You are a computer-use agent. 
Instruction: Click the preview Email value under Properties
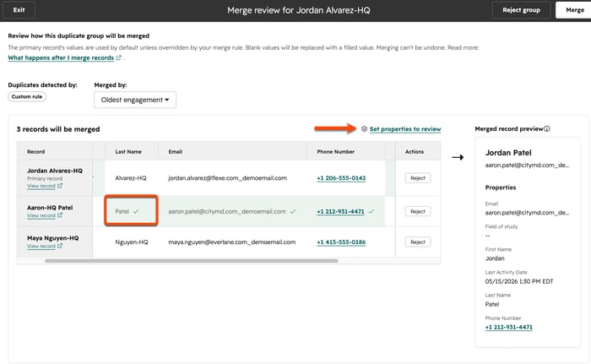click(527, 213)
